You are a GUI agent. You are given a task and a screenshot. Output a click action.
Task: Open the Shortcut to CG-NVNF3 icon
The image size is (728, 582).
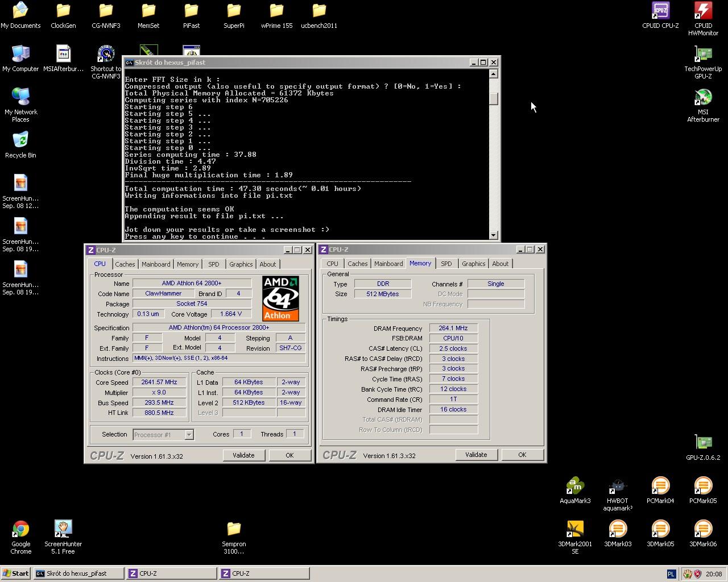106,61
